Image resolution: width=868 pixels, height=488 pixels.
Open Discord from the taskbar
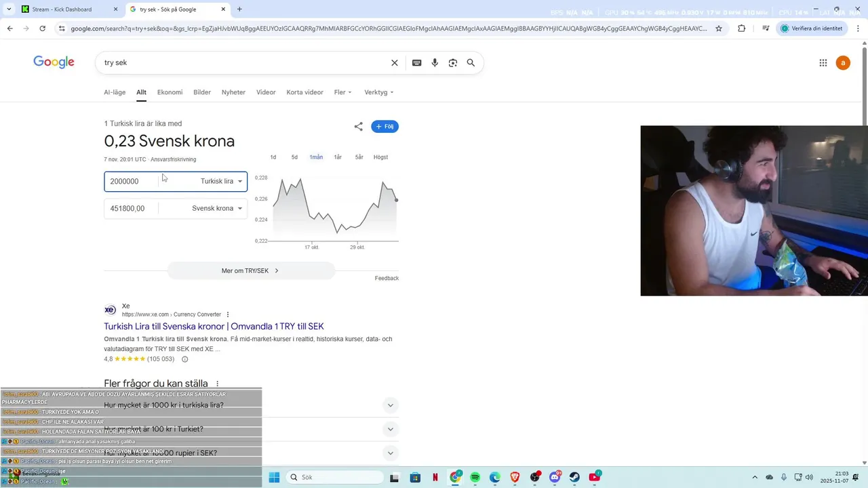pos(555,477)
